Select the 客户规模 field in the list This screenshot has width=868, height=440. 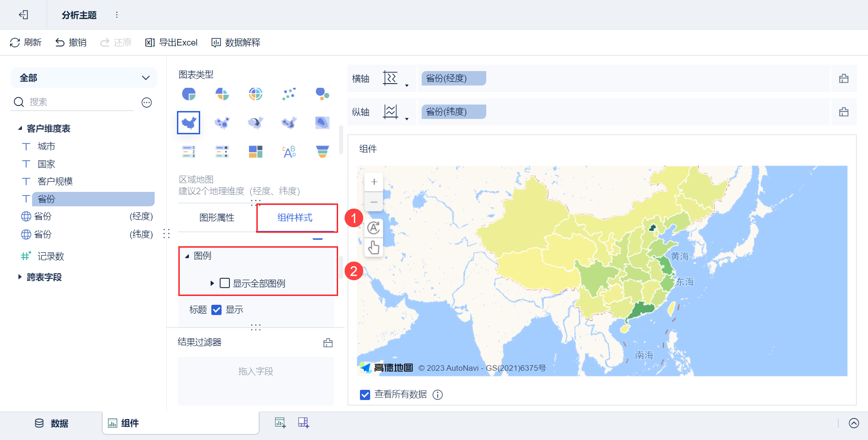tap(55, 181)
